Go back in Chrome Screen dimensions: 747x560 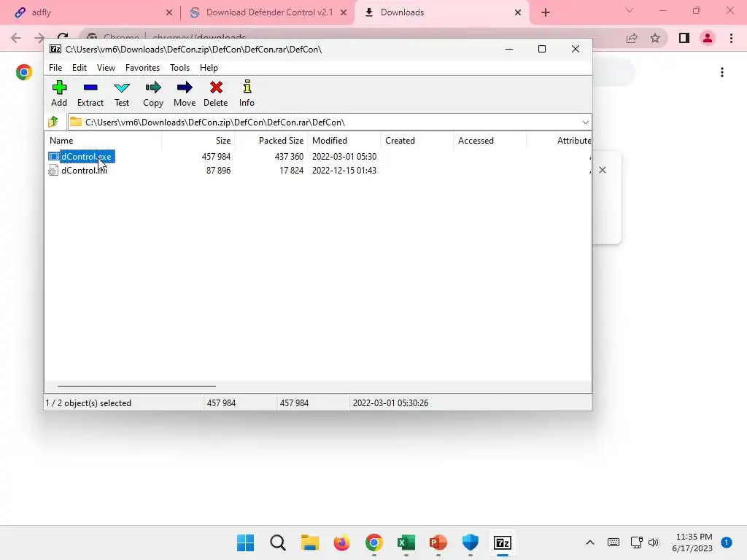[16, 38]
